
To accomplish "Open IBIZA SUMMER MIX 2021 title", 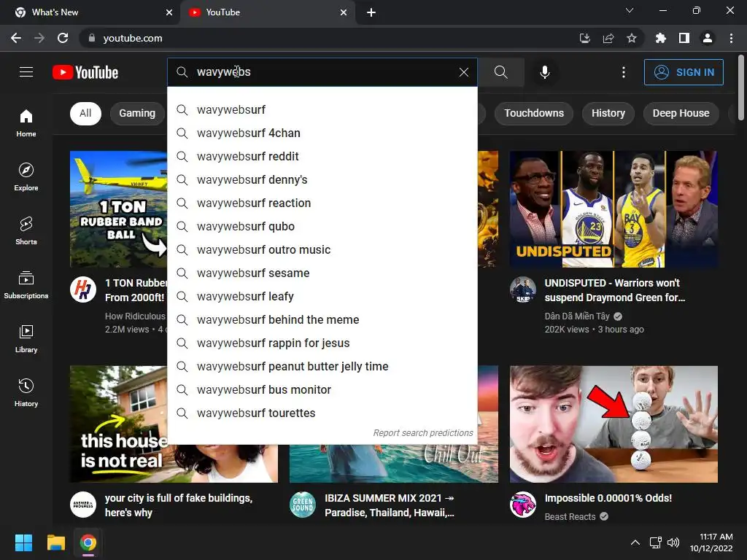I will coord(390,505).
